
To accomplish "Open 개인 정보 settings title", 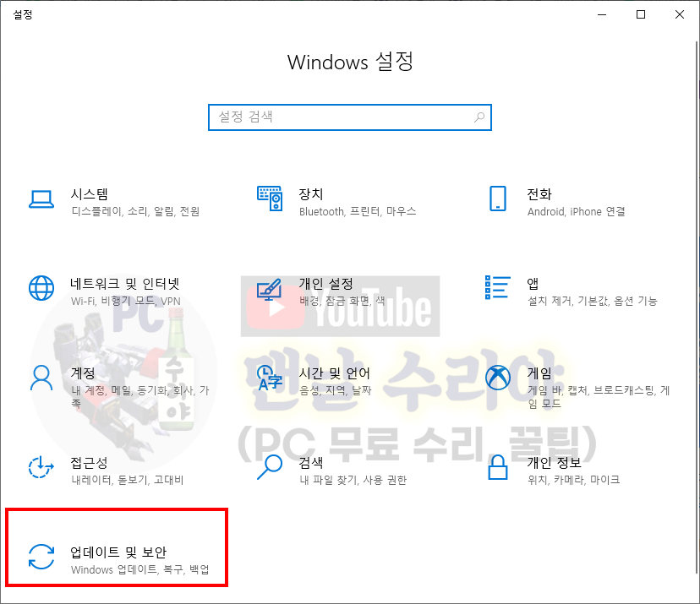I will click(x=554, y=463).
